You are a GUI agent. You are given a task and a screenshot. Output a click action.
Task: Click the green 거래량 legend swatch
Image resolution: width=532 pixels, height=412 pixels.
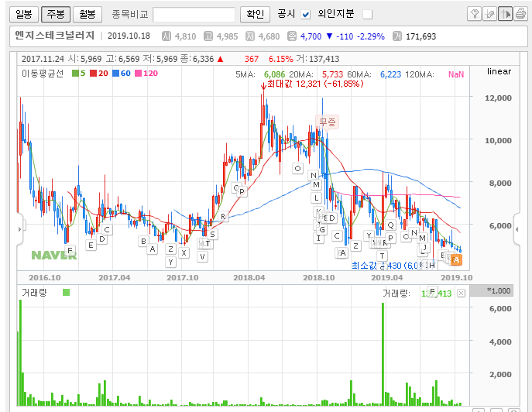[x=66, y=293]
